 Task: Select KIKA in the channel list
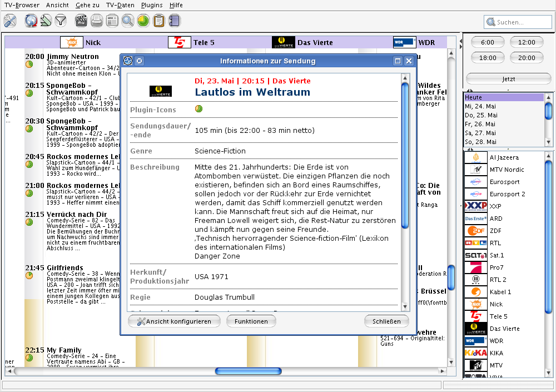(504, 353)
